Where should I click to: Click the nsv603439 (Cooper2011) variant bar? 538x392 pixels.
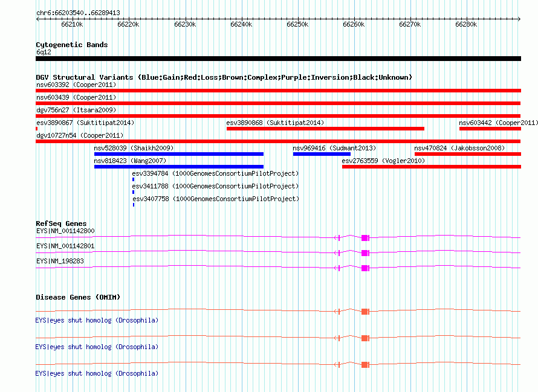click(278, 103)
